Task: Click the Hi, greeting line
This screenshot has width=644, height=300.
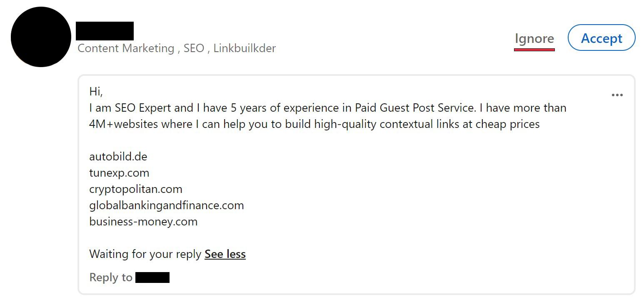Action: pyautogui.click(x=96, y=91)
